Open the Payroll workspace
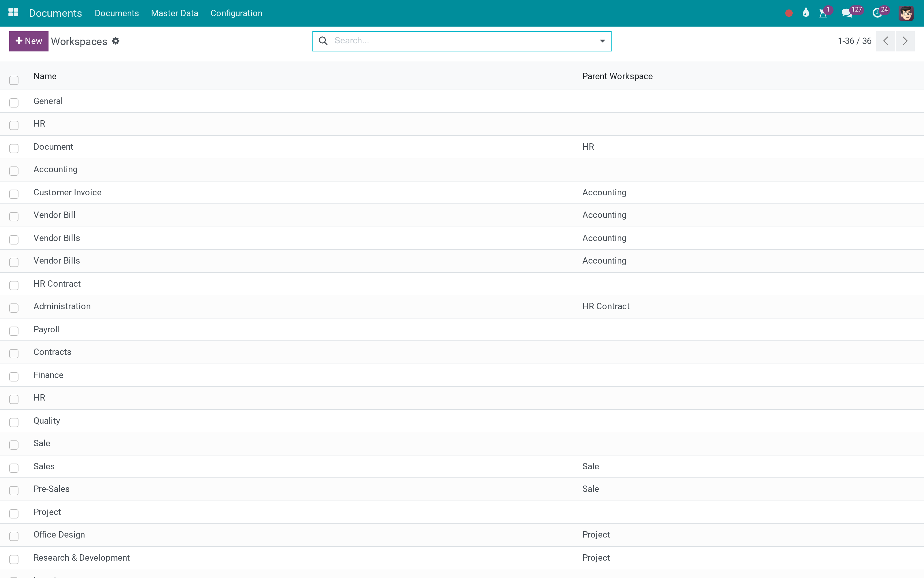The width and height of the screenshot is (924, 578). coord(46,329)
